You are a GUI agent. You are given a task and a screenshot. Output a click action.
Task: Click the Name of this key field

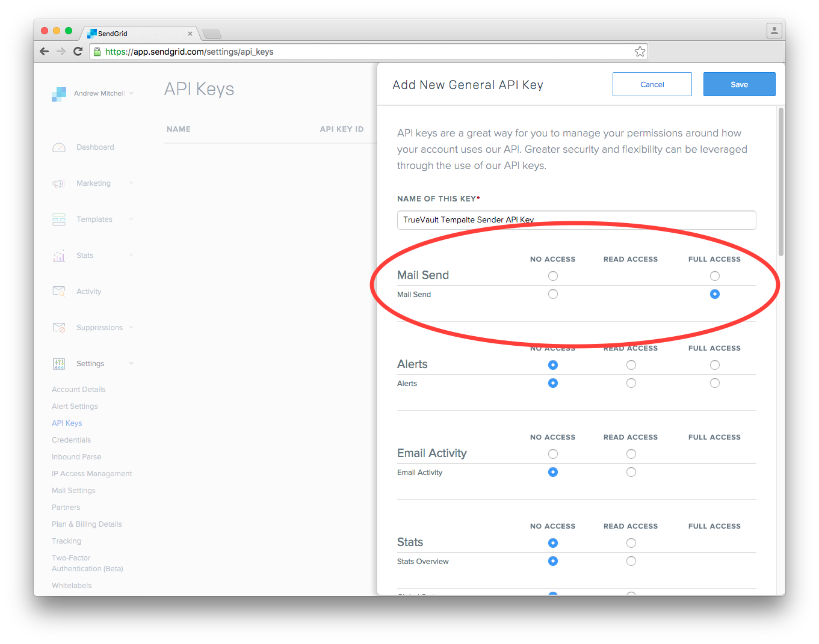576,220
